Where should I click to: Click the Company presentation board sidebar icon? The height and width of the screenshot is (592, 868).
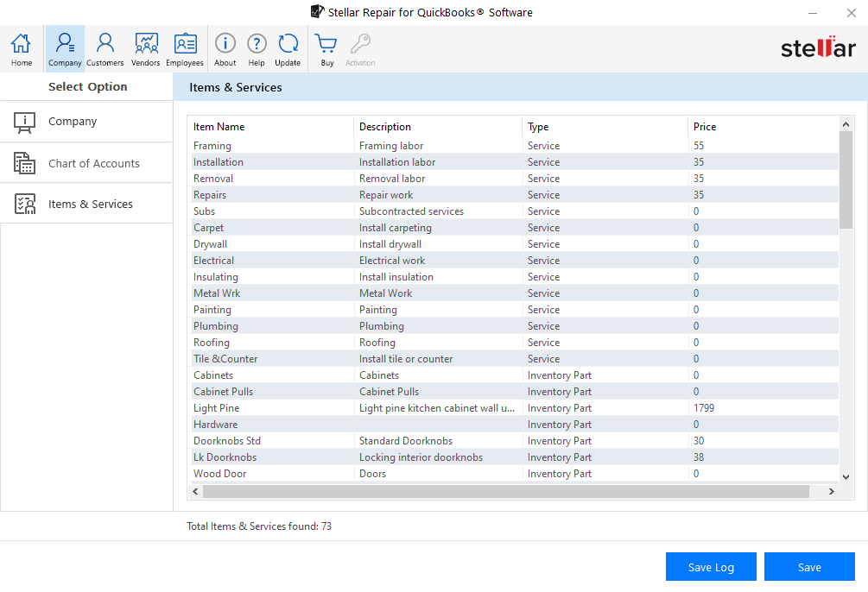click(24, 123)
